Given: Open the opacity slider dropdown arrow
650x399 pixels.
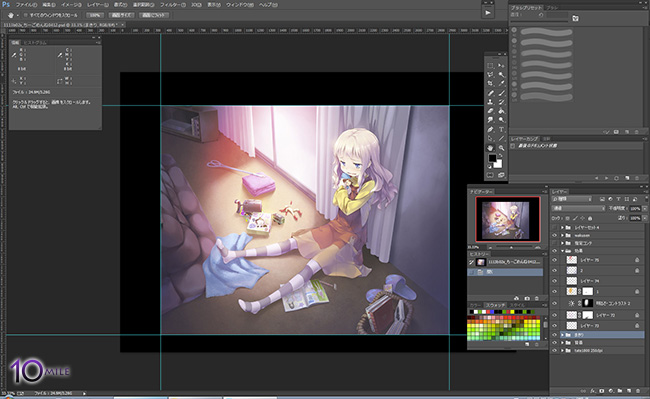Looking at the screenshot, I should coord(645,208).
